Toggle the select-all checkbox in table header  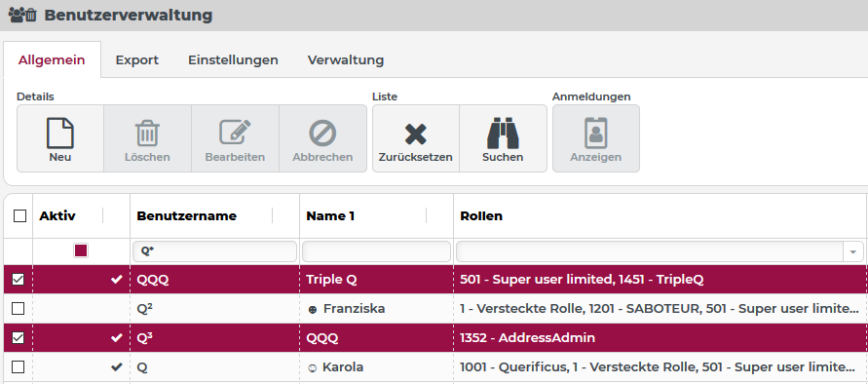[x=19, y=215]
